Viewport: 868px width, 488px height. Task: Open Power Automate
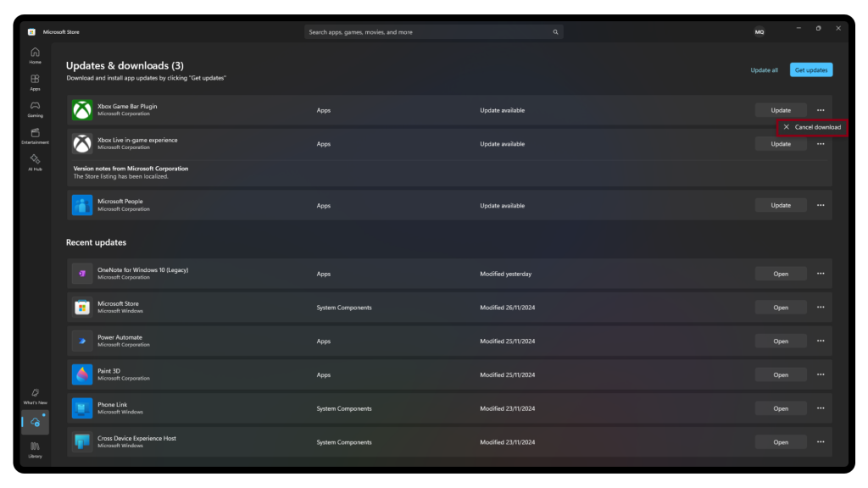click(x=781, y=341)
